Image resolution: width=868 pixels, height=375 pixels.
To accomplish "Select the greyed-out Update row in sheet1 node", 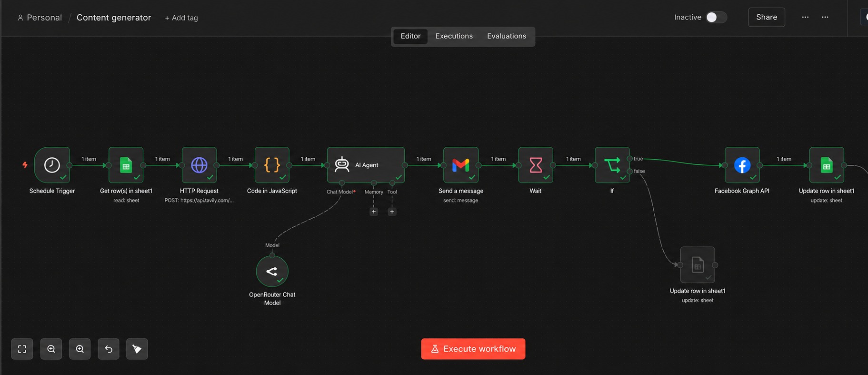I will [698, 265].
